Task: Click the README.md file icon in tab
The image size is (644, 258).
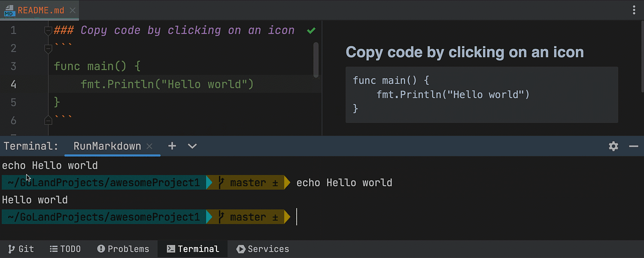Action: pyautogui.click(x=9, y=10)
